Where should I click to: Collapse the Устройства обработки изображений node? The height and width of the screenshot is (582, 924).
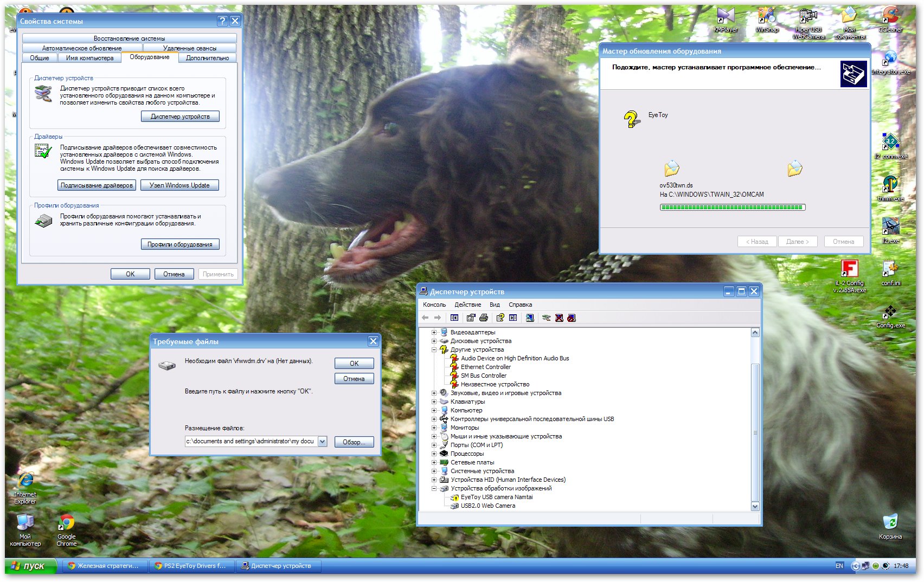(434, 489)
